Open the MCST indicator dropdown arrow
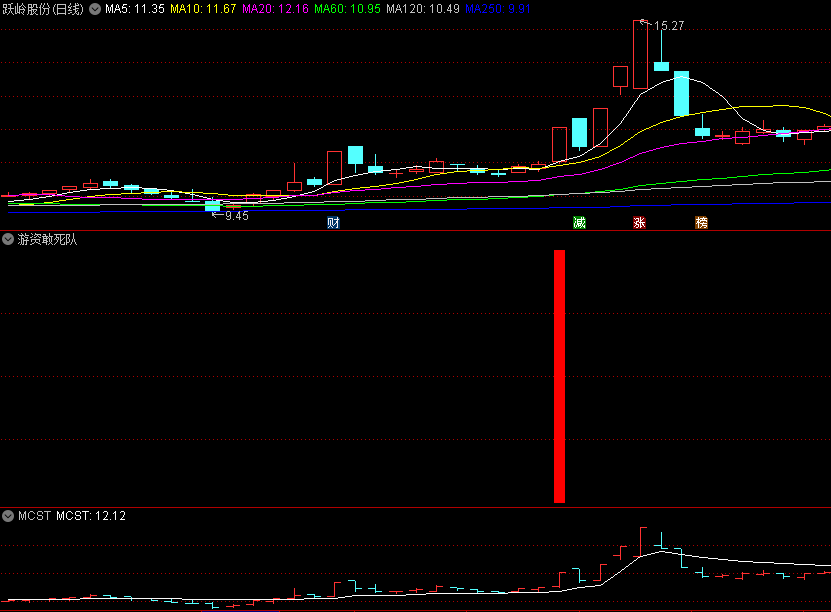The image size is (831, 612). (x=8, y=516)
